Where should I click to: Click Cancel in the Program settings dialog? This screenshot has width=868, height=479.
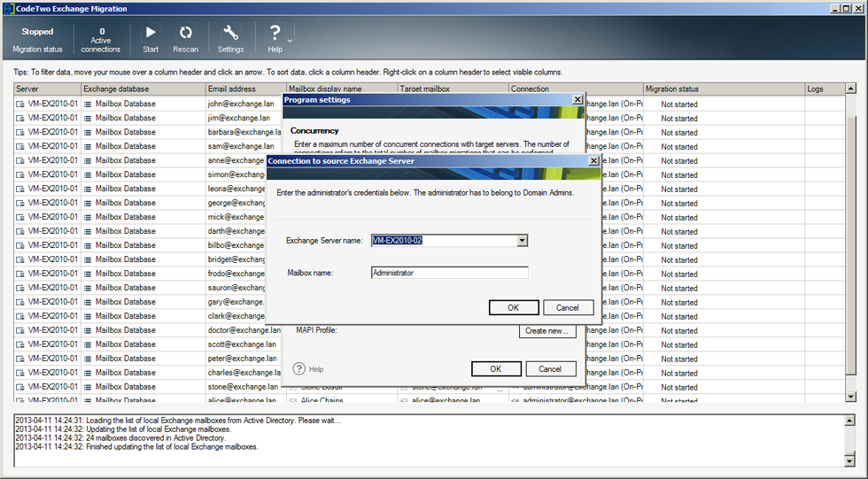click(x=550, y=369)
